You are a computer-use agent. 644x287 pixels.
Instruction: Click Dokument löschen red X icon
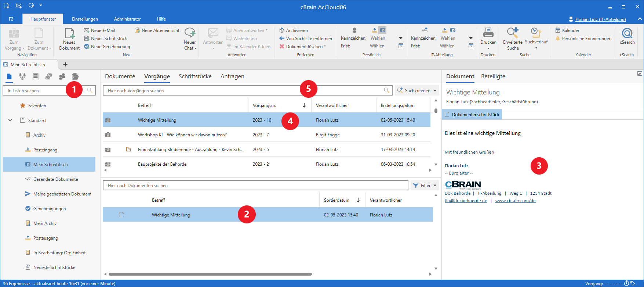[x=282, y=47]
